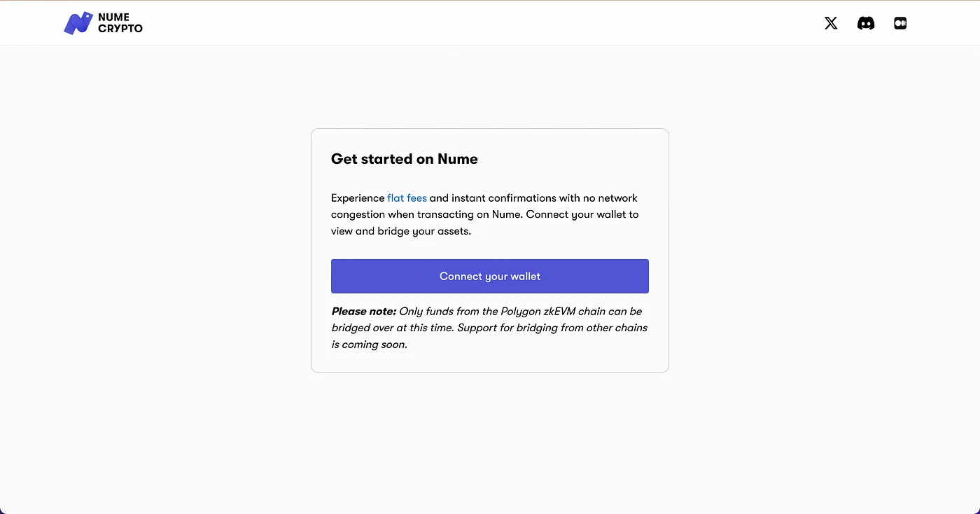Select the Get started on Nume heading
The width and height of the screenshot is (980, 514).
point(405,159)
